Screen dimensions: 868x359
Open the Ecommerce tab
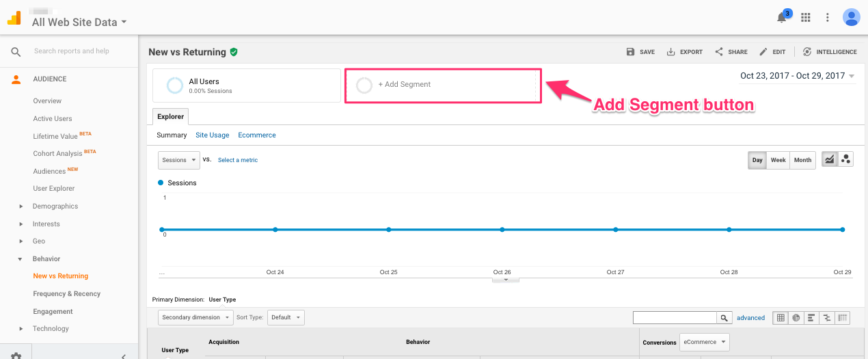[x=256, y=135]
